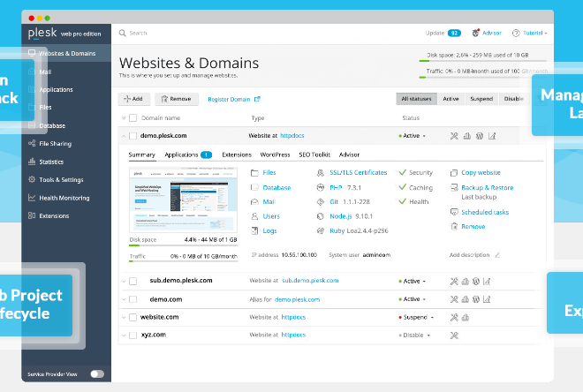Expand the sub.demo.plesk.com row chevron

point(124,282)
